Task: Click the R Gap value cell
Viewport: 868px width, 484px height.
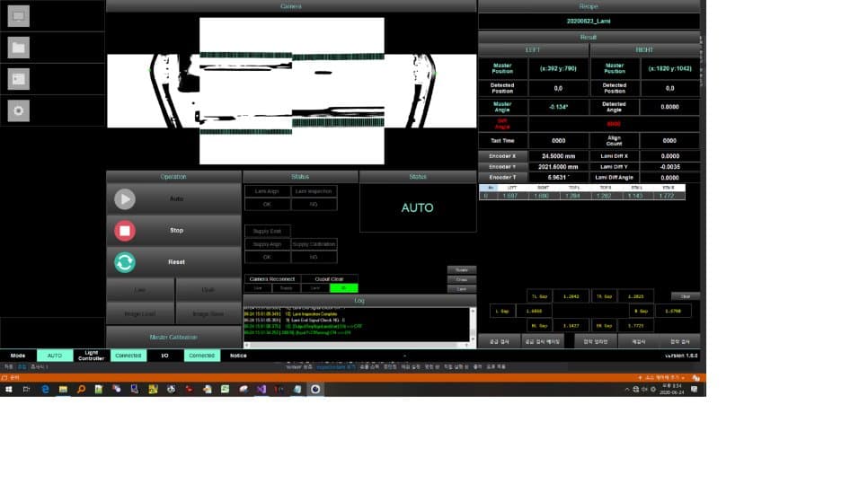Action: 673,311
